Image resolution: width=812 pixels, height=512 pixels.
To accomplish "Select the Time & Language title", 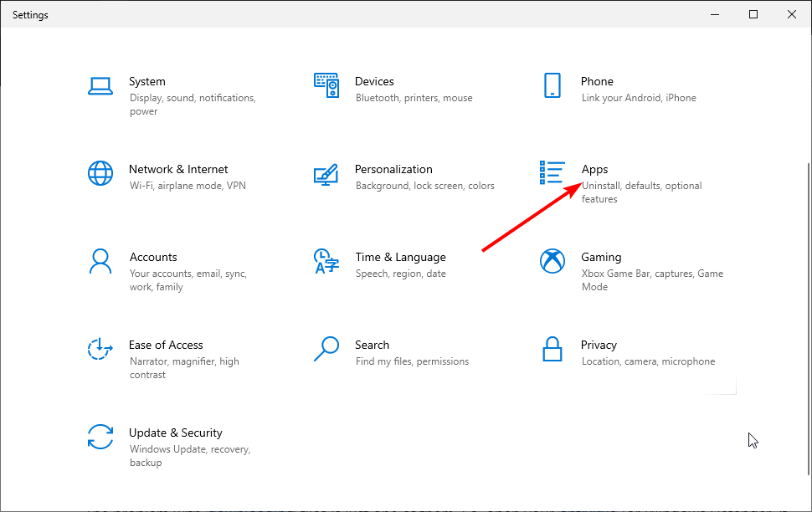I will coord(401,258).
